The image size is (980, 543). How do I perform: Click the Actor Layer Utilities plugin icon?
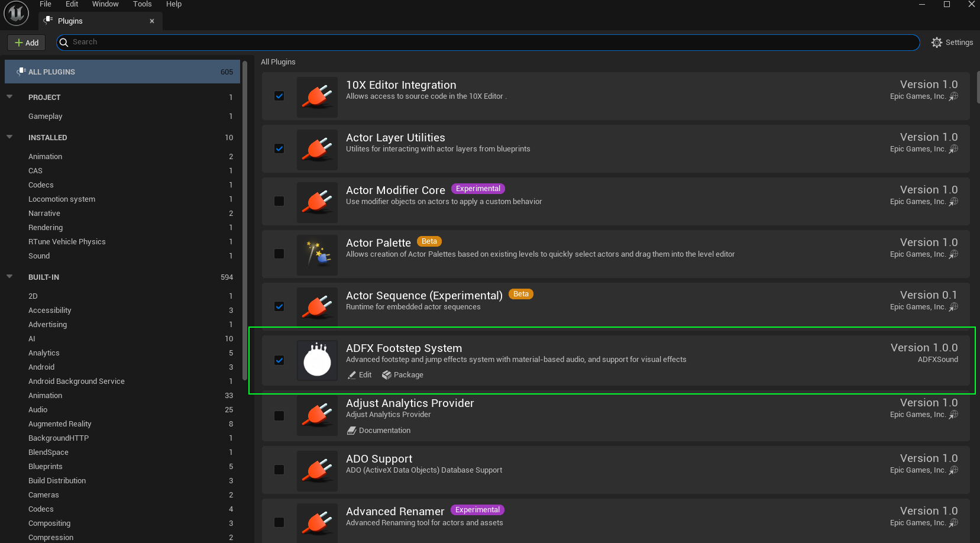point(317,150)
